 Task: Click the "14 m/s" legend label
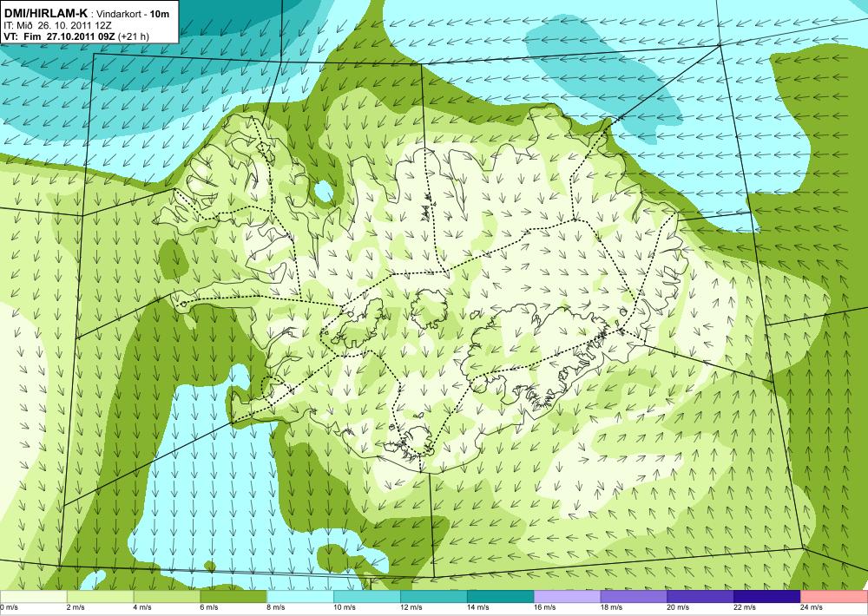(x=478, y=607)
